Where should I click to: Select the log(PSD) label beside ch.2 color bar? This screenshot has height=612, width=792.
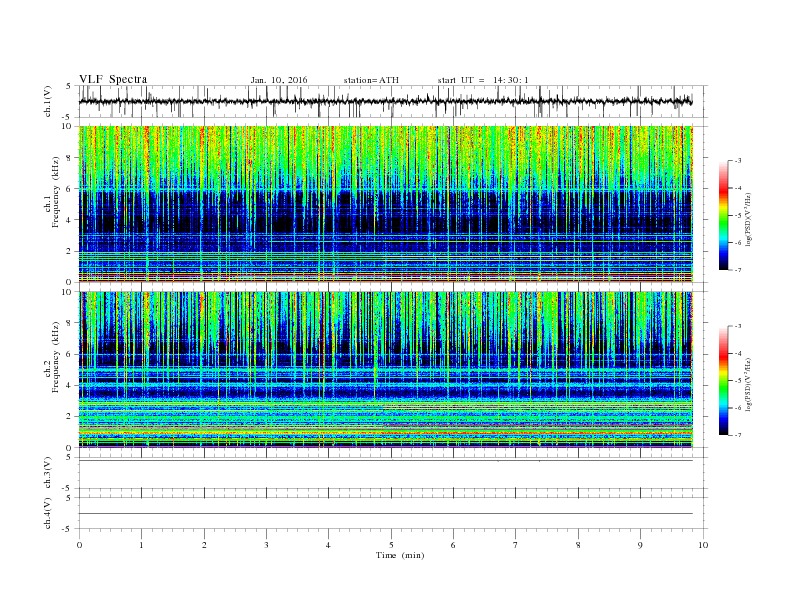[748, 385]
